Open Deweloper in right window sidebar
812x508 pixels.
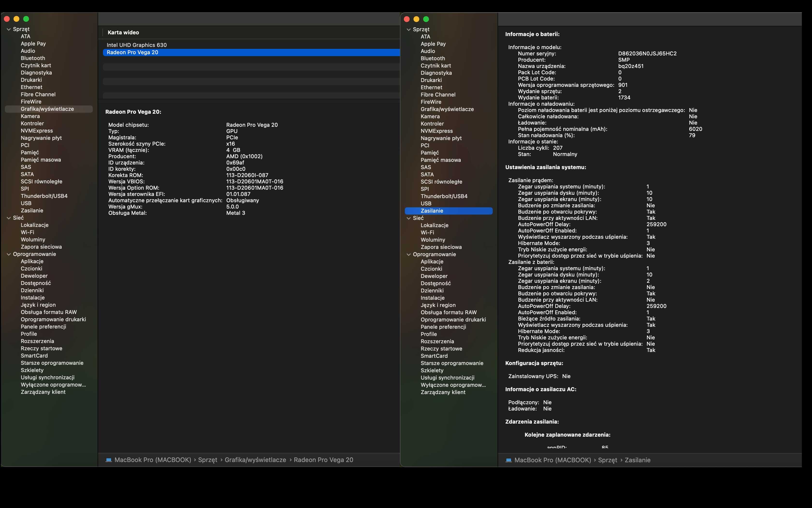click(x=434, y=276)
